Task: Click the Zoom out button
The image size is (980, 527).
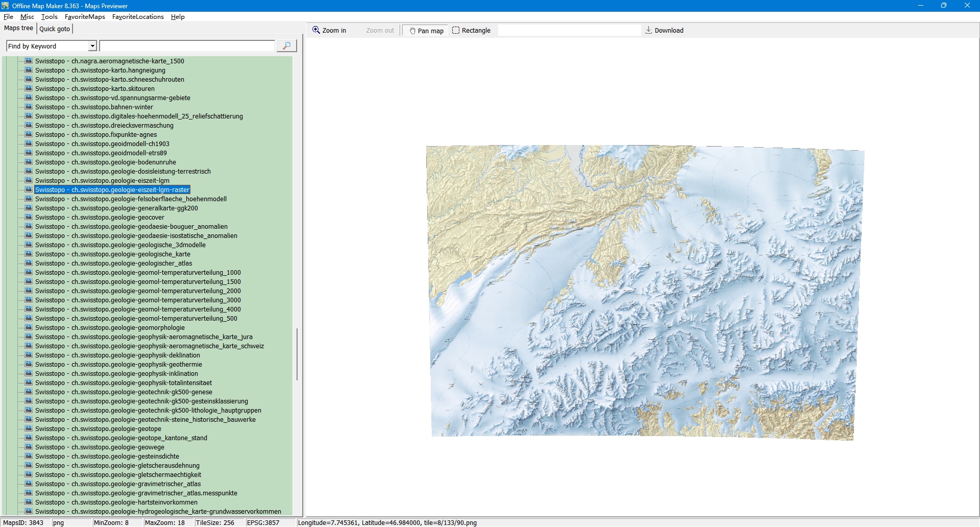Action: (380, 31)
